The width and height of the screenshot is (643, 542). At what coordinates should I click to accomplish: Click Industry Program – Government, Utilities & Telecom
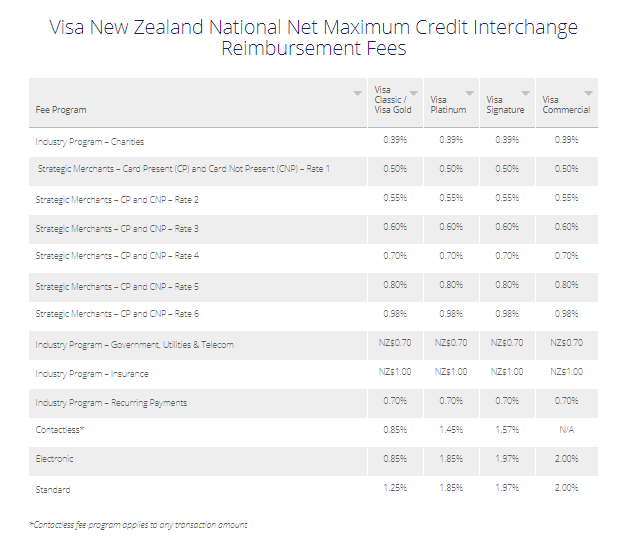click(134, 345)
